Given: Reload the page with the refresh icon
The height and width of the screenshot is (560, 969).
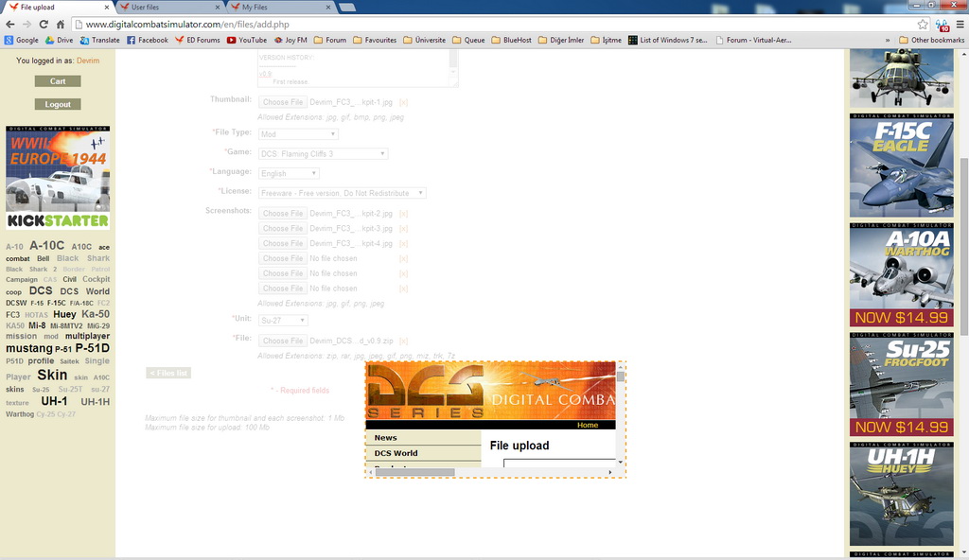Looking at the screenshot, I should (x=44, y=24).
